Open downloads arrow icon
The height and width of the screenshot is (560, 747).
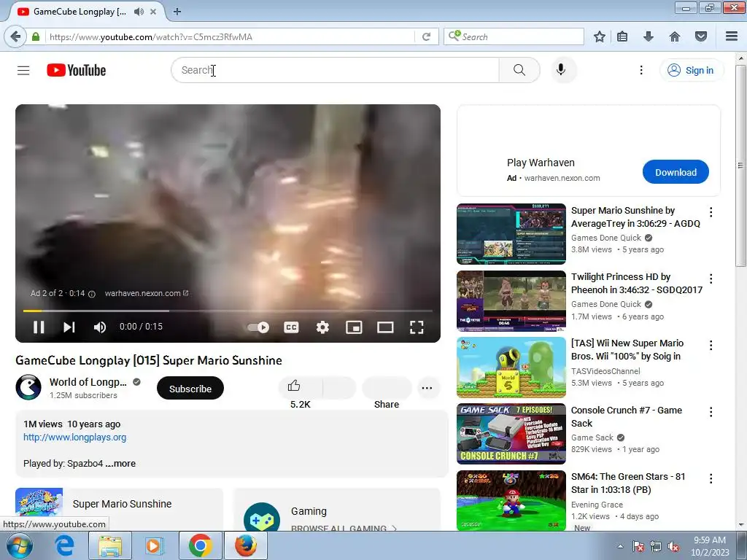tap(649, 36)
